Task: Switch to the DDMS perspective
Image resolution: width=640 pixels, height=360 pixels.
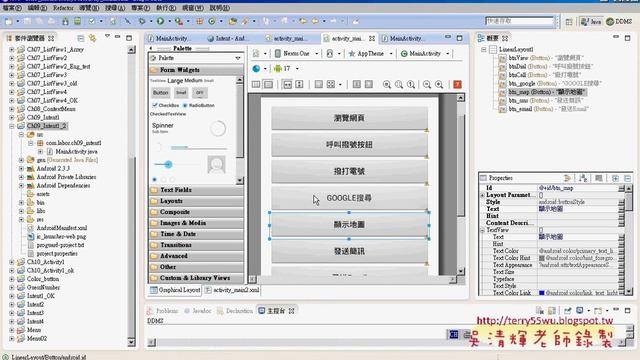Action: pos(619,22)
